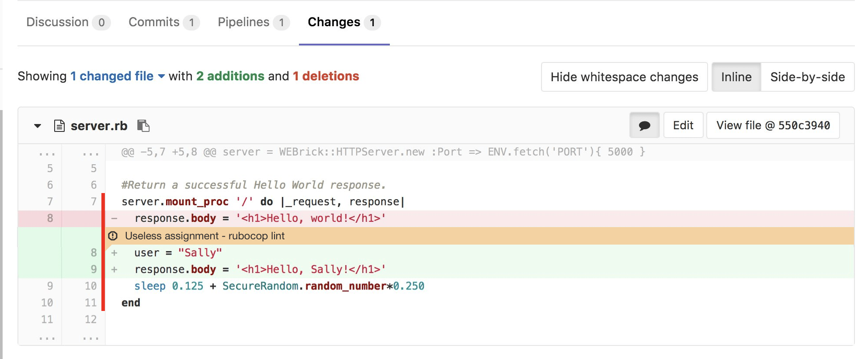Open View file @ 550c3940
The height and width of the screenshot is (359, 868).
[773, 125]
